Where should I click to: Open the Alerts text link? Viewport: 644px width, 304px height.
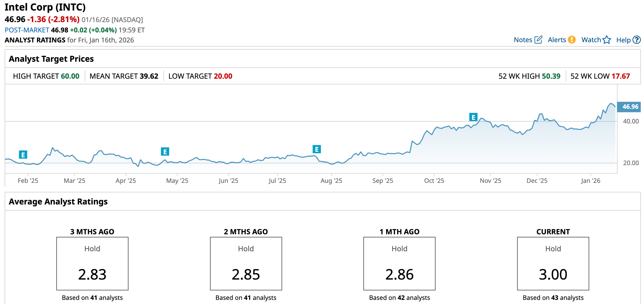557,40
